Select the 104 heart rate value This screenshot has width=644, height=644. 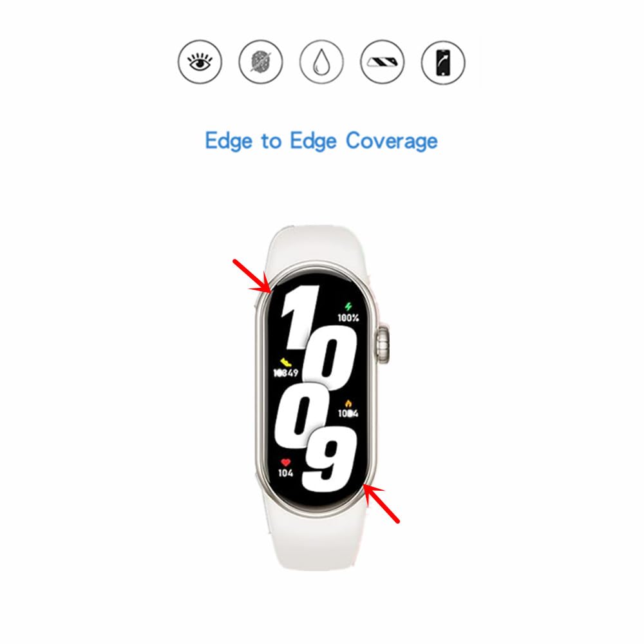point(285,473)
